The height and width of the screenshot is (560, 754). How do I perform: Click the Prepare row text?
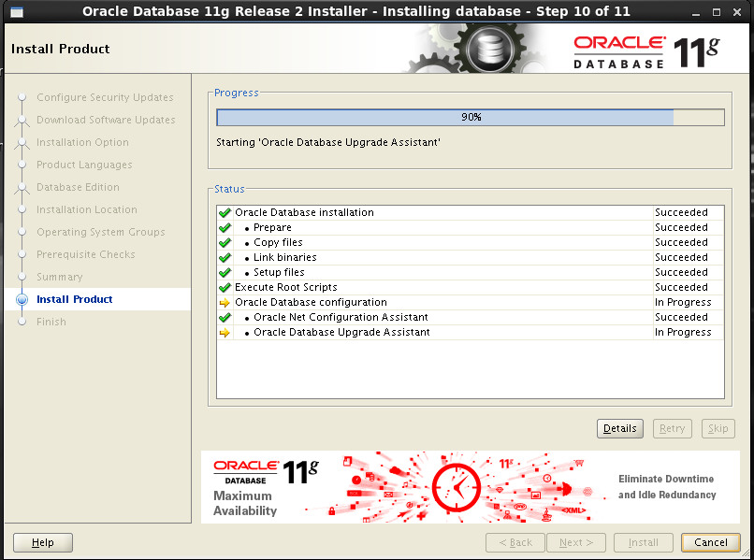[272, 227]
